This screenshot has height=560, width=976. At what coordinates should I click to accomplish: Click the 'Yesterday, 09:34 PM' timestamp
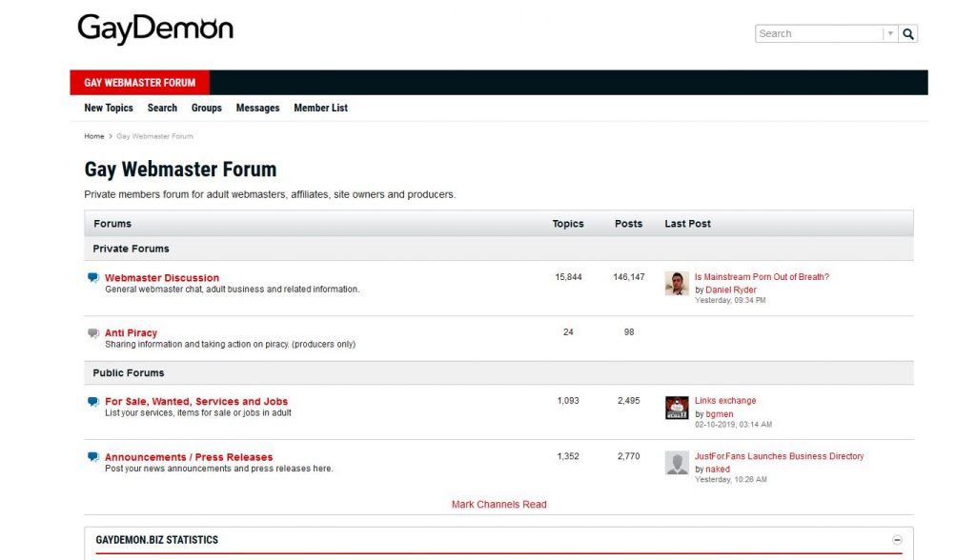730,300
